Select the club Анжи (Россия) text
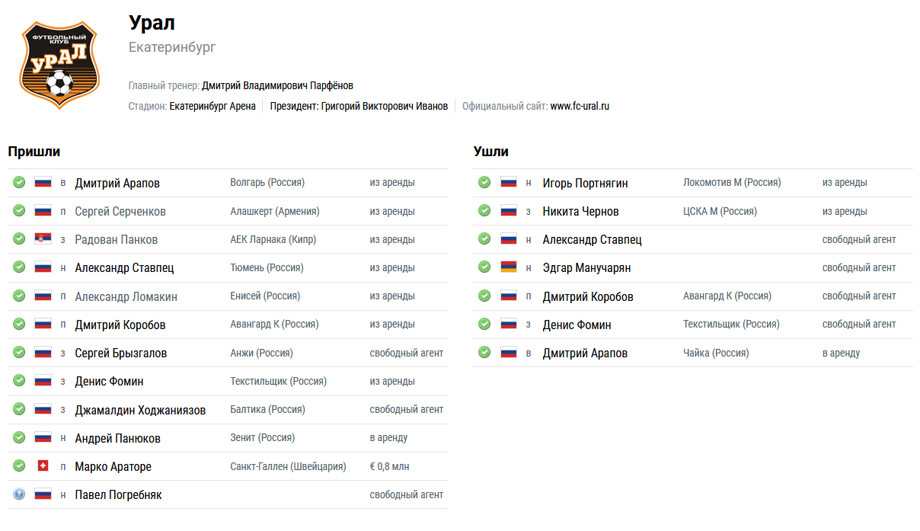The width and height of the screenshot is (920, 531). coord(261,353)
